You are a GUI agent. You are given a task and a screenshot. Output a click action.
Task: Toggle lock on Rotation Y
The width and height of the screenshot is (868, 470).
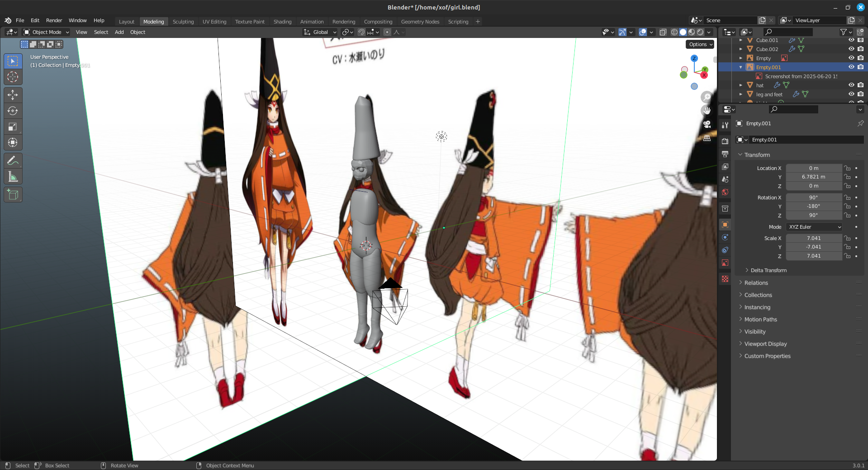point(848,207)
